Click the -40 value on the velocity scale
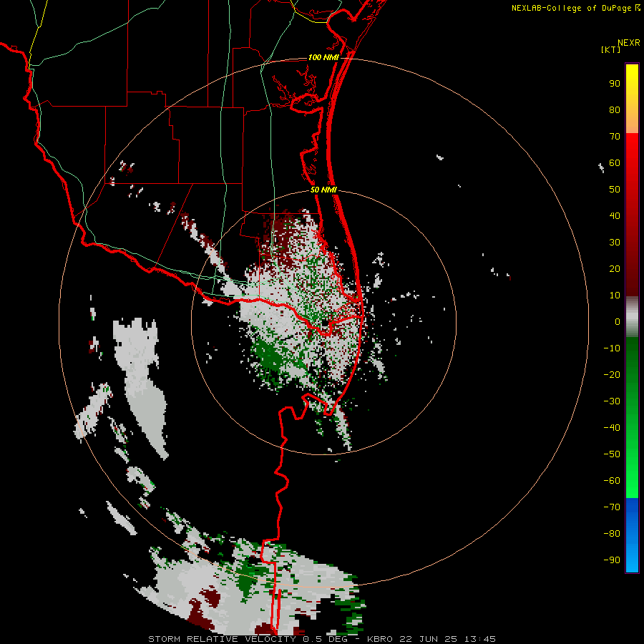The height and width of the screenshot is (644, 644). tap(612, 428)
